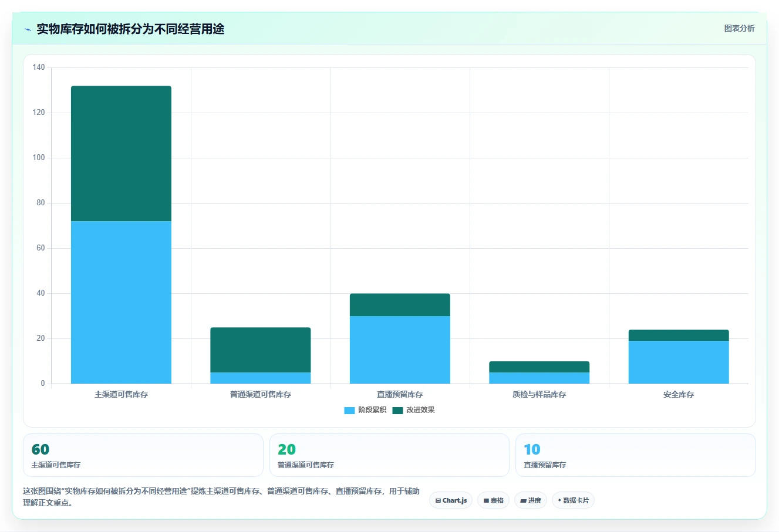This screenshot has width=779, height=532.
Task: Click the blue bar segment for 主渠道可售库存
Action: (x=121, y=302)
